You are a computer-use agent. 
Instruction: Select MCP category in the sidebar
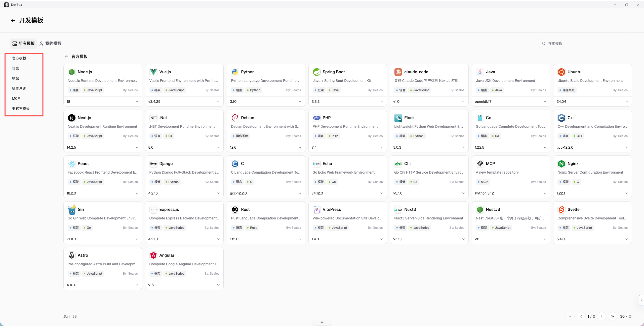[16, 99]
